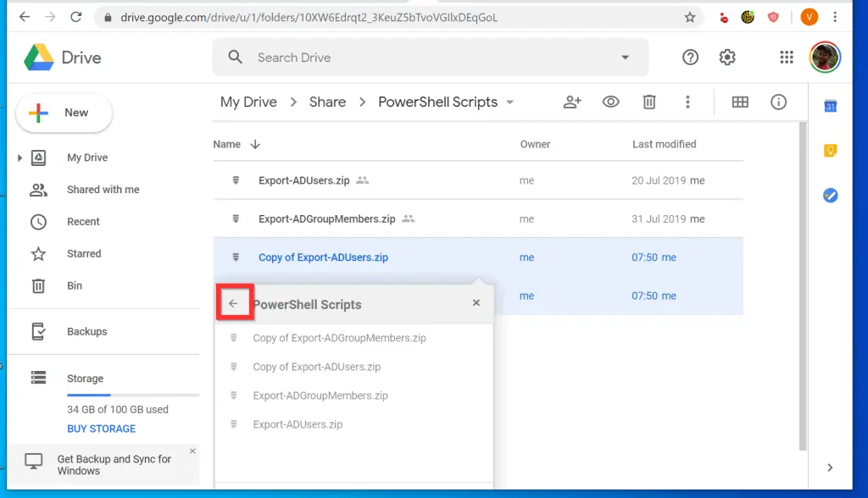Preview the selected file using eye icon
The height and width of the screenshot is (498, 868).
coord(610,102)
